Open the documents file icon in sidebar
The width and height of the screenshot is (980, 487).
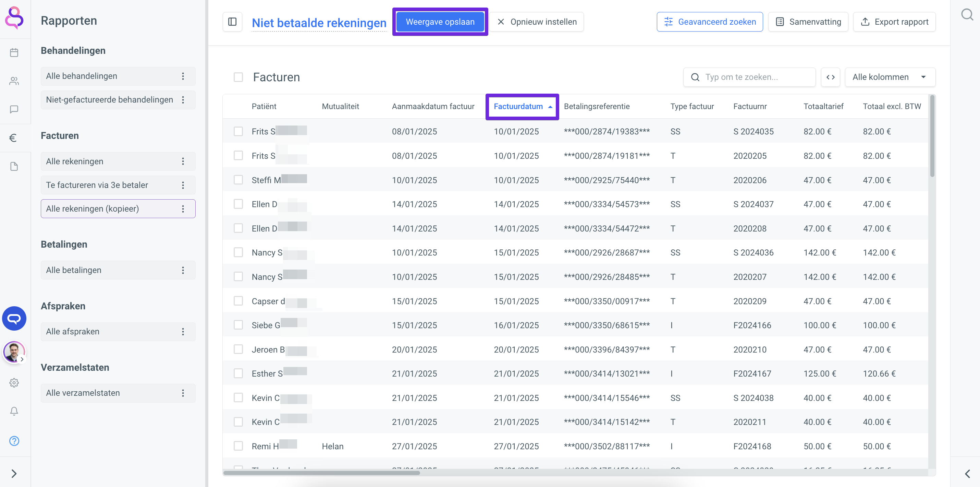[14, 166]
